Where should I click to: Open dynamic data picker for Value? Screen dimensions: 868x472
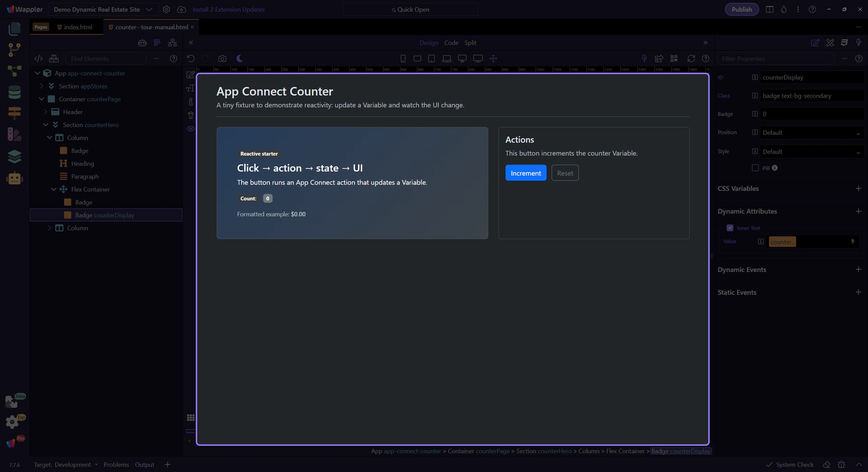click(x=853, y=242)
